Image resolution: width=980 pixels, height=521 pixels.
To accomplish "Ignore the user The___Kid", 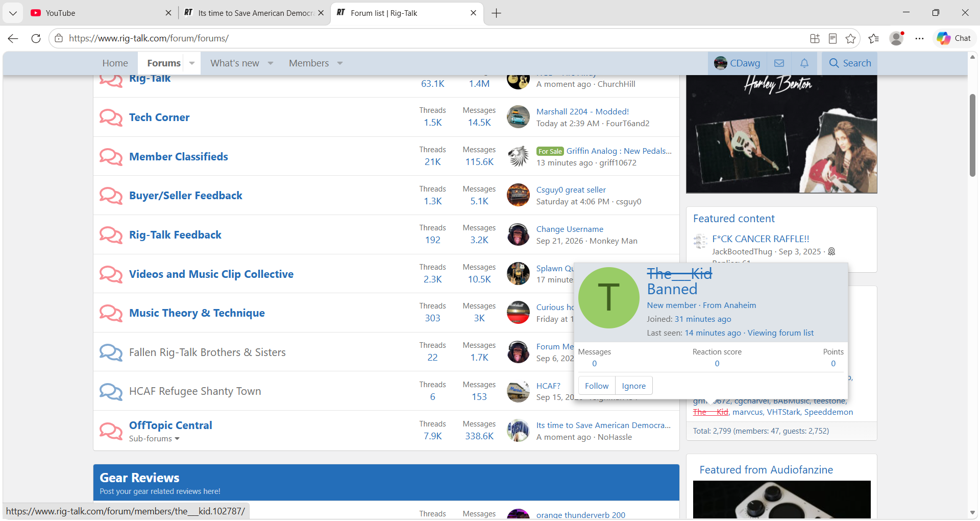I will pos(633,386).
